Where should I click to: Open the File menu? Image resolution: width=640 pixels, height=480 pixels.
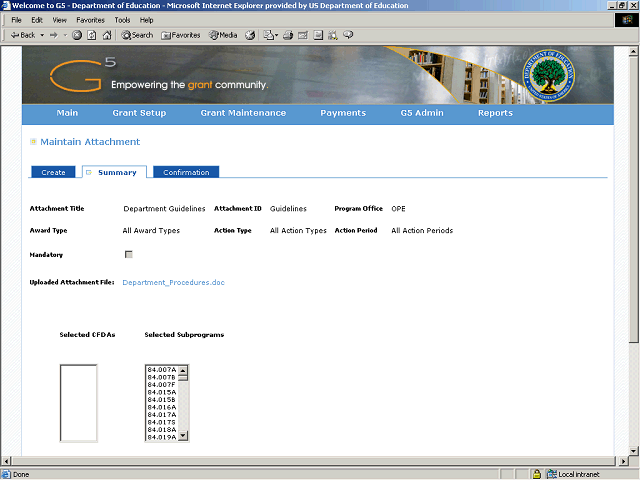pos(16,20)
